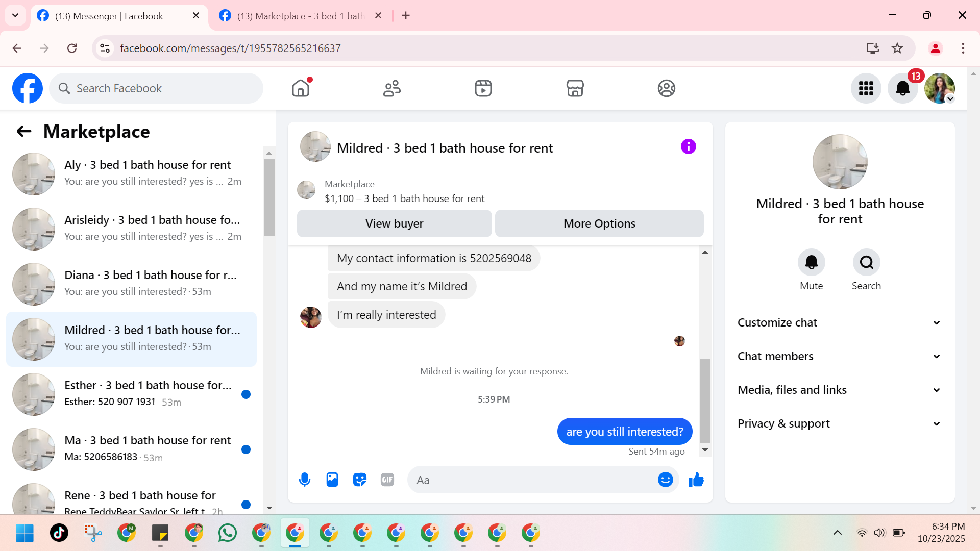The height and width of the screenshot is (551, 980).
Task: Open WhatsApp from the taskbar
Action: coord(228,533)
